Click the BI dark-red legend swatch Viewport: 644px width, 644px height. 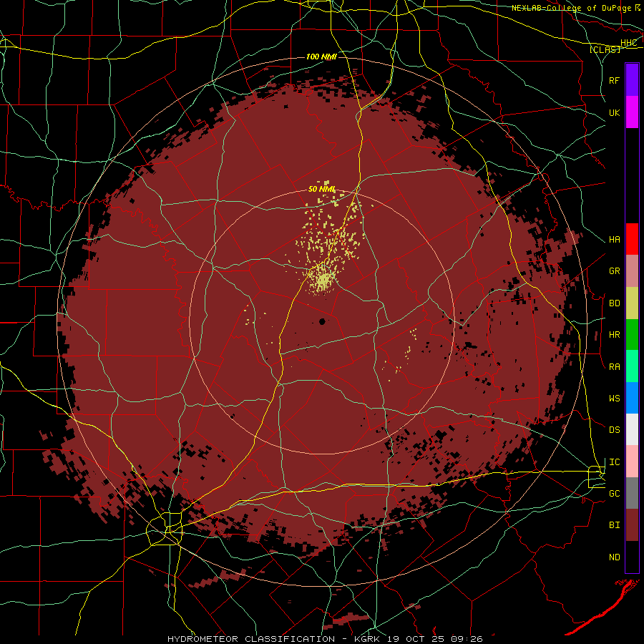click(x=632, y=525)
